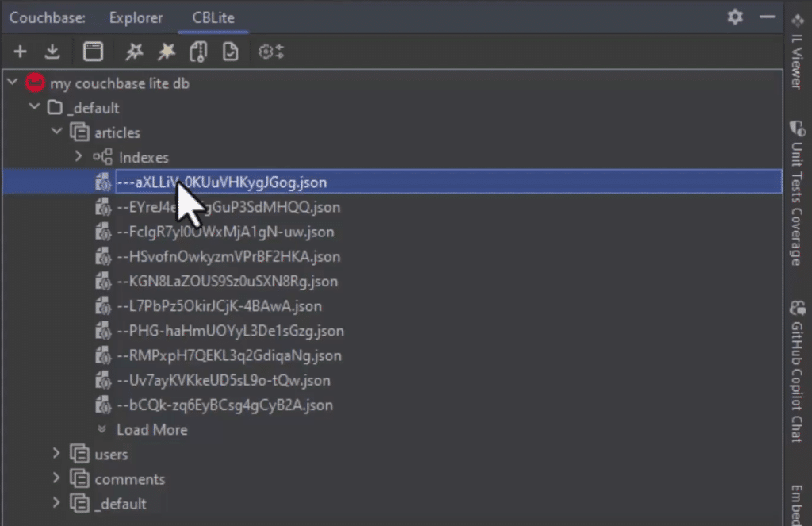Click Load More to show more documents
This screenshot has width=812, height=526.
151,429
